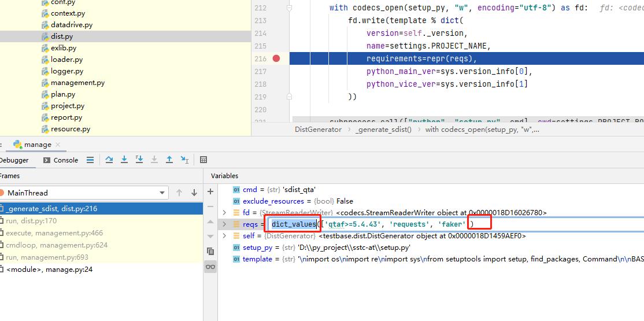Click fold marker at line 219
The width and height of the screenshot is (644, 321).
(289, 97)
